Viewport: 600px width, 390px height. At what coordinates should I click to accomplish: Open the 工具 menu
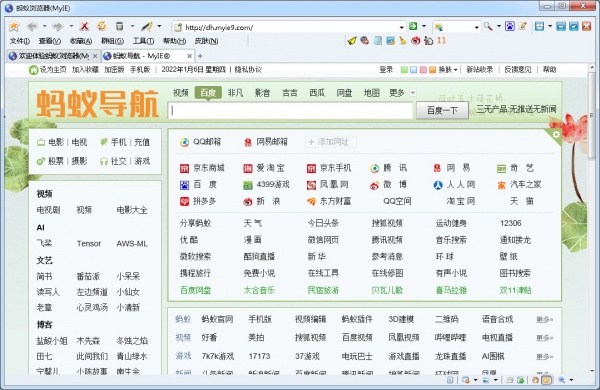(143, 41)
